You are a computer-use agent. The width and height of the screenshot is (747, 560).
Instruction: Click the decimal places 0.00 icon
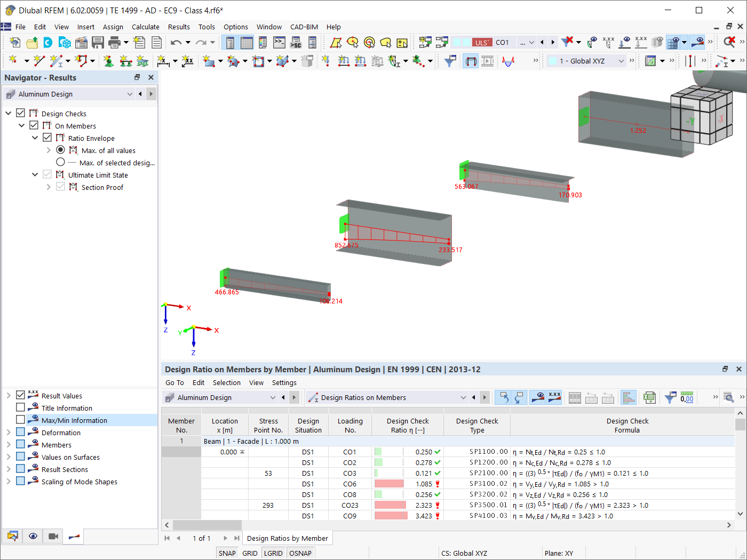[687, 397]
